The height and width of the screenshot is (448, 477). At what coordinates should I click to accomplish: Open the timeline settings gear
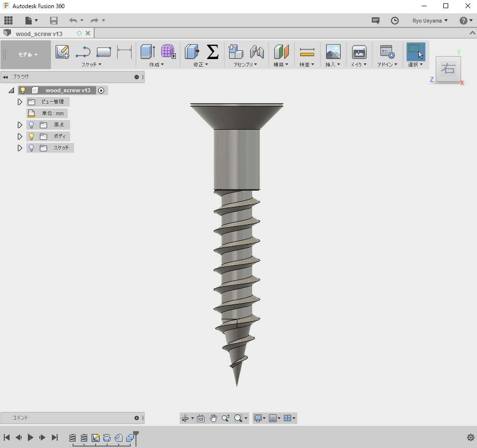(471, 437)
